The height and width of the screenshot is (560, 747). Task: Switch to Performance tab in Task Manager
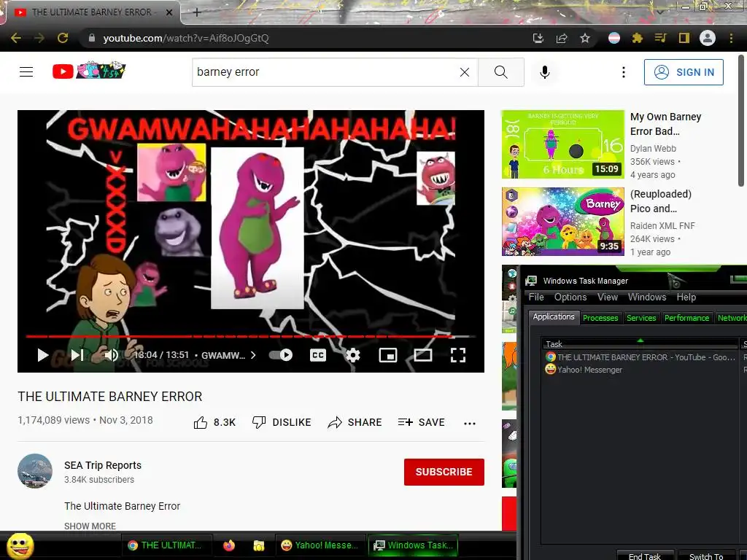tap(686, 318)
